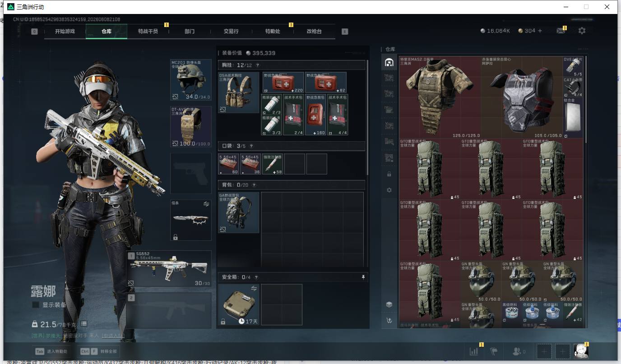
Task: Select the 战术手术包 showing 4/4
Action: (338, 115)
